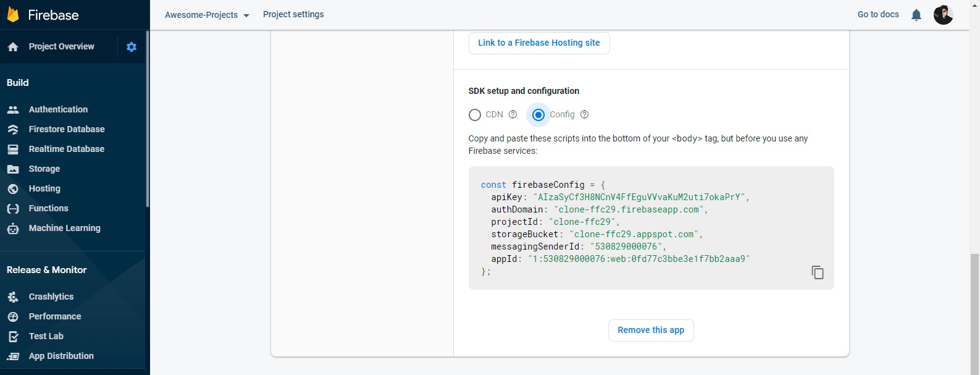Select the CDN radio option
The image size is (980, 375).
pyautogui.click(x=475, y=115)
